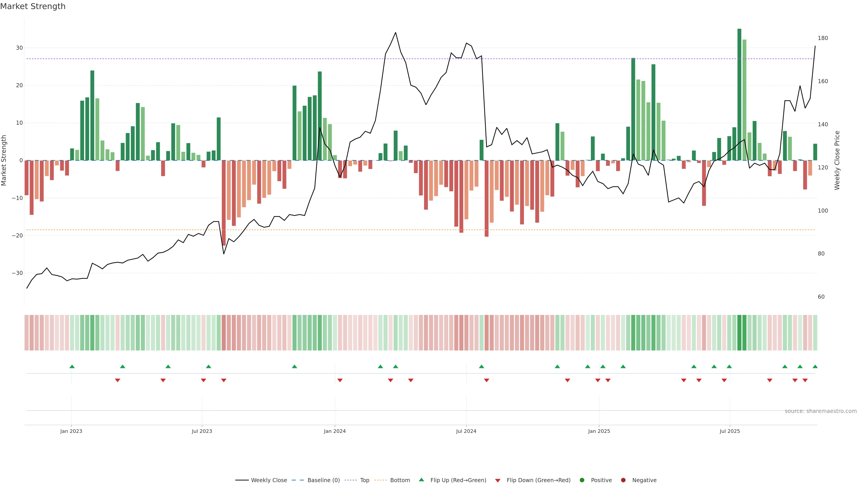Click the first red flip-down triangle marker
The width and height of the screenshot is (868, 488).
[x=118, y=380]
